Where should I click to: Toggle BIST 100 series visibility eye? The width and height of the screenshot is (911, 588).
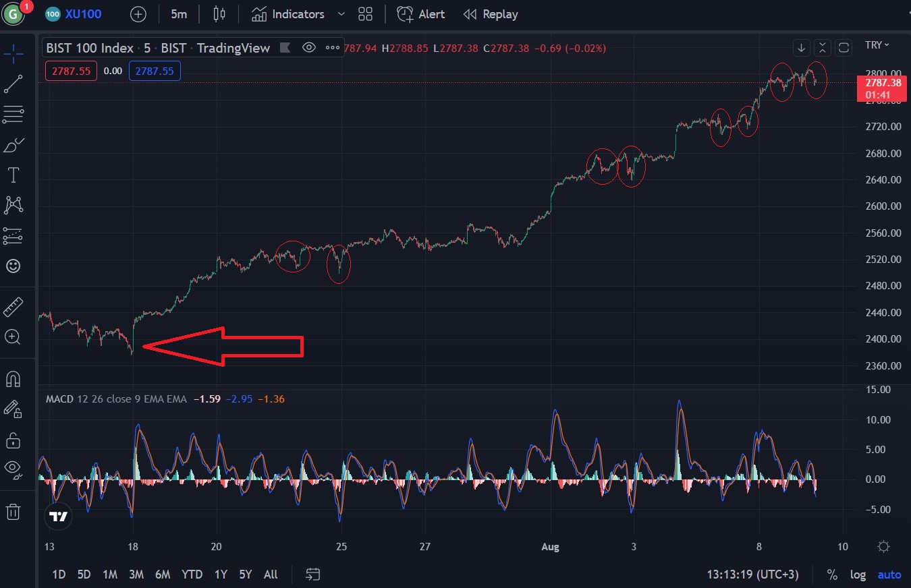(309, 48)
